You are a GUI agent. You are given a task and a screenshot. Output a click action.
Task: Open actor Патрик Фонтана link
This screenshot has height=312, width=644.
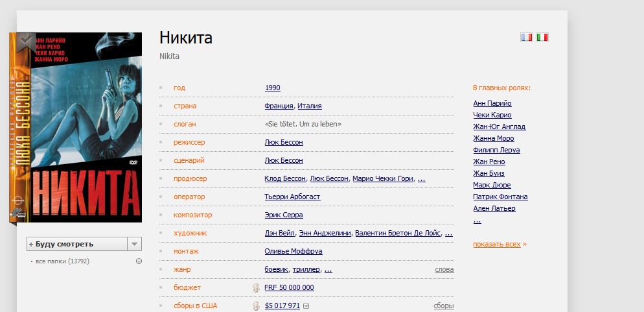pos(500,197)
